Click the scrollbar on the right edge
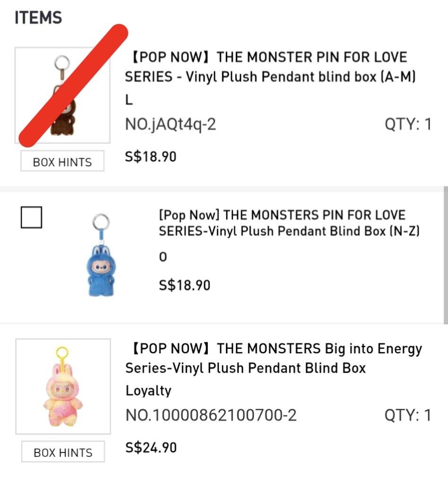Screen dimensions: 448x479 point(445,255)
